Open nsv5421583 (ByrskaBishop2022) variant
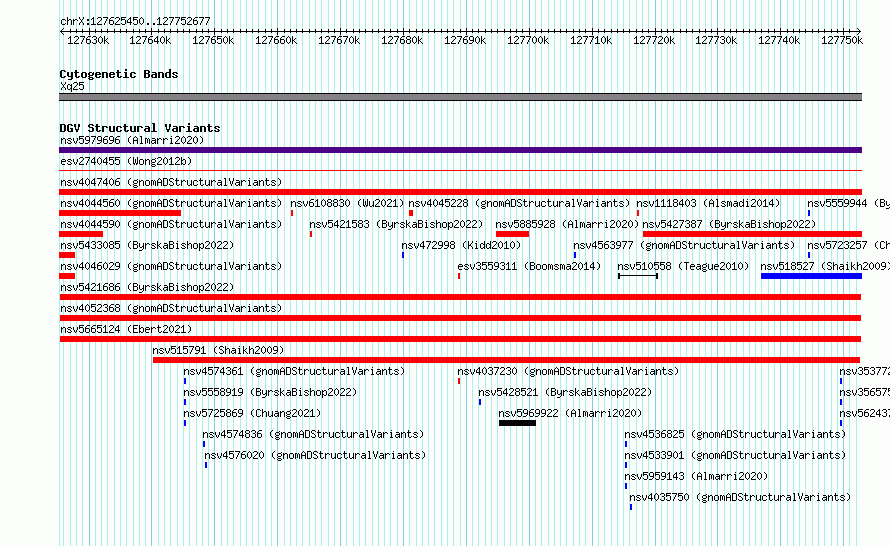The width and height of the screenshot is (890, 546). tap(396, 224)
